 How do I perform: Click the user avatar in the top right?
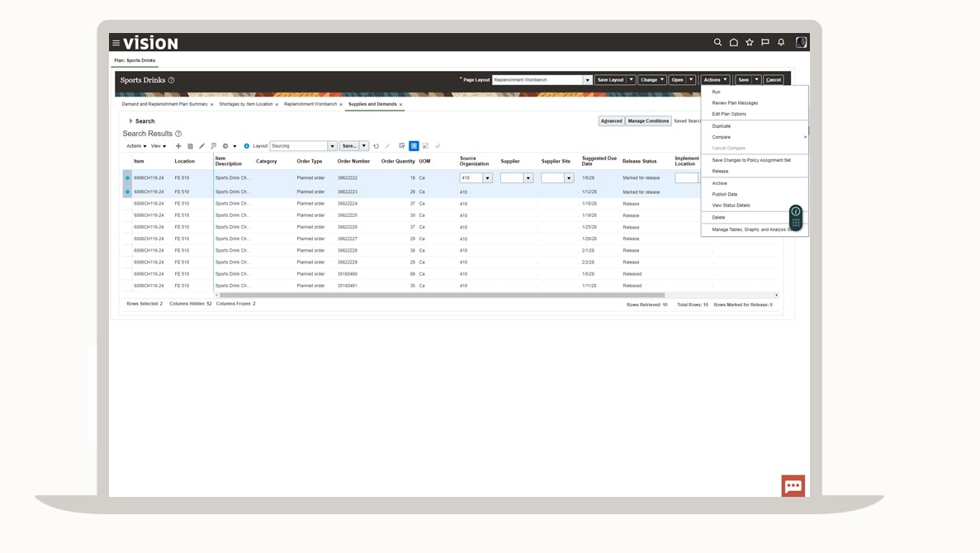pos(801,40)
